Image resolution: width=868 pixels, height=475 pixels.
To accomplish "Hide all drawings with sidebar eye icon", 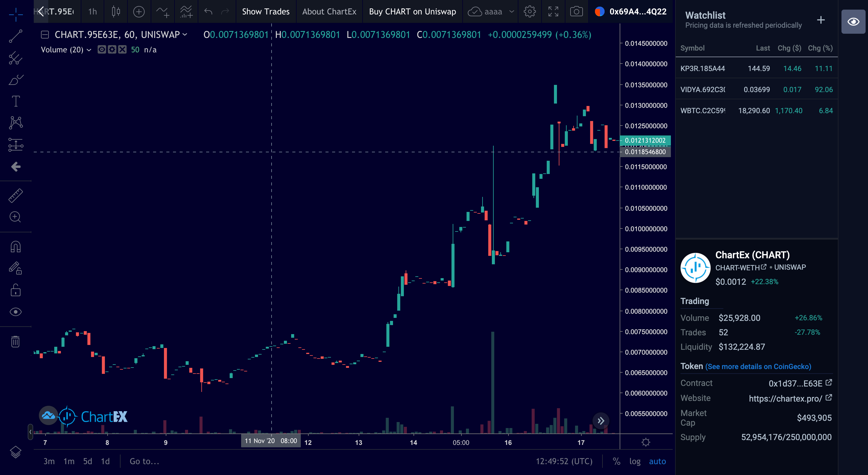I will [x=15, y=312].
